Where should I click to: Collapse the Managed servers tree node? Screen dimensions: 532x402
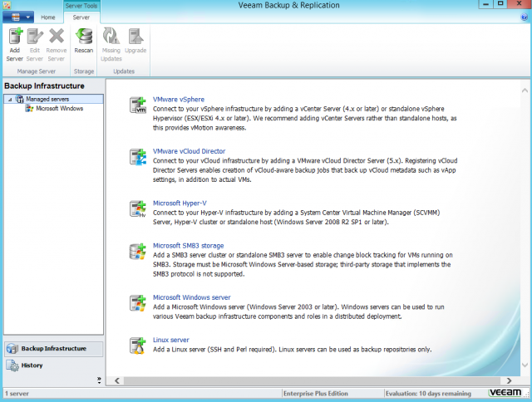(9, 99)
